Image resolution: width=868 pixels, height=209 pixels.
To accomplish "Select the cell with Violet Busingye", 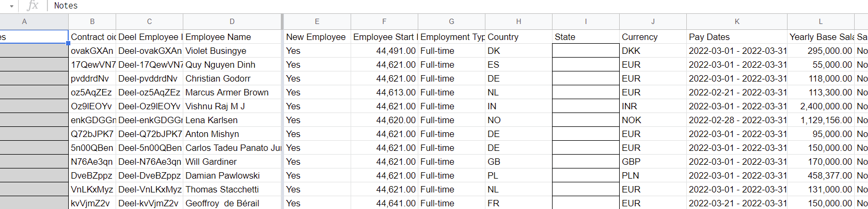I will click(232, 51).
